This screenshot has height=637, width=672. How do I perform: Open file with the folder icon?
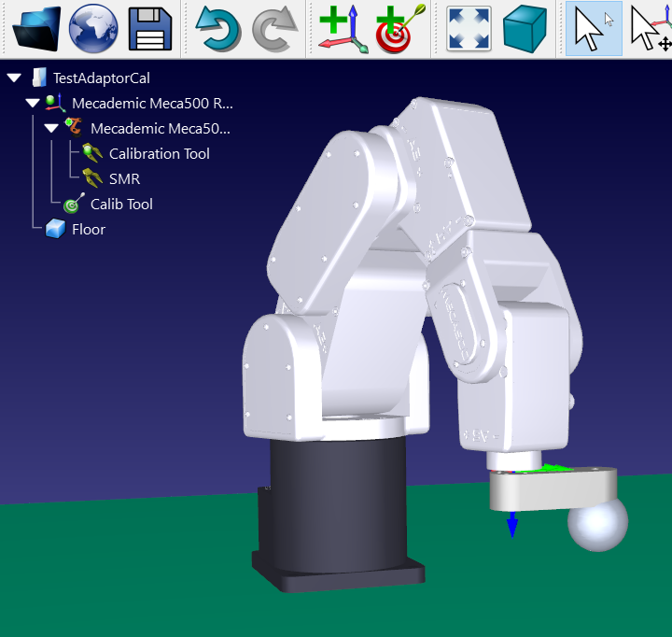point(36,29)
